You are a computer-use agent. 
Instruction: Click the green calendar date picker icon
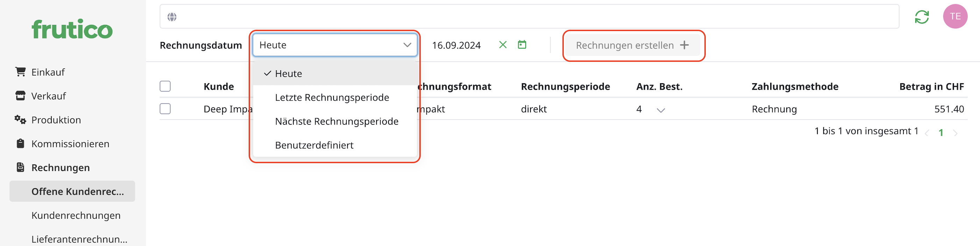coord(522,45)
